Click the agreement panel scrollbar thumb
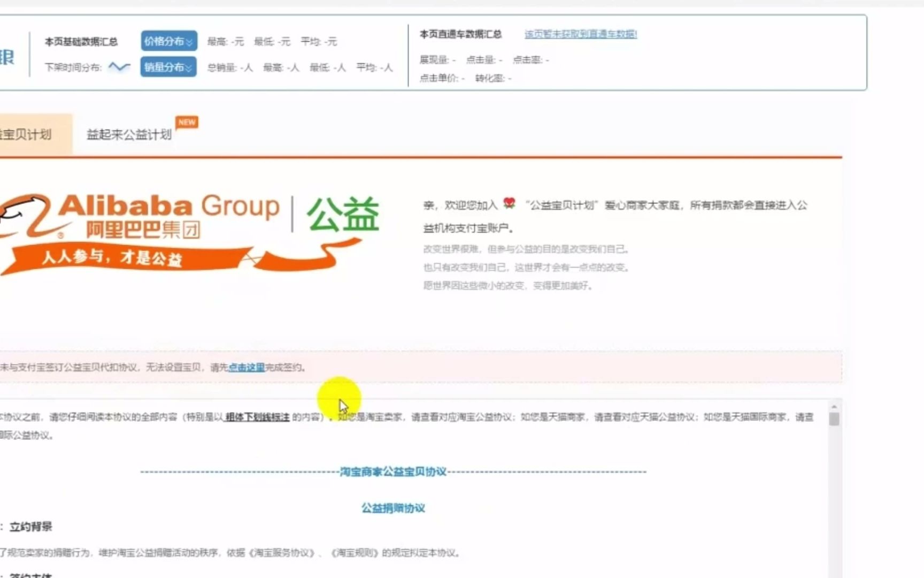 [834, 419]
